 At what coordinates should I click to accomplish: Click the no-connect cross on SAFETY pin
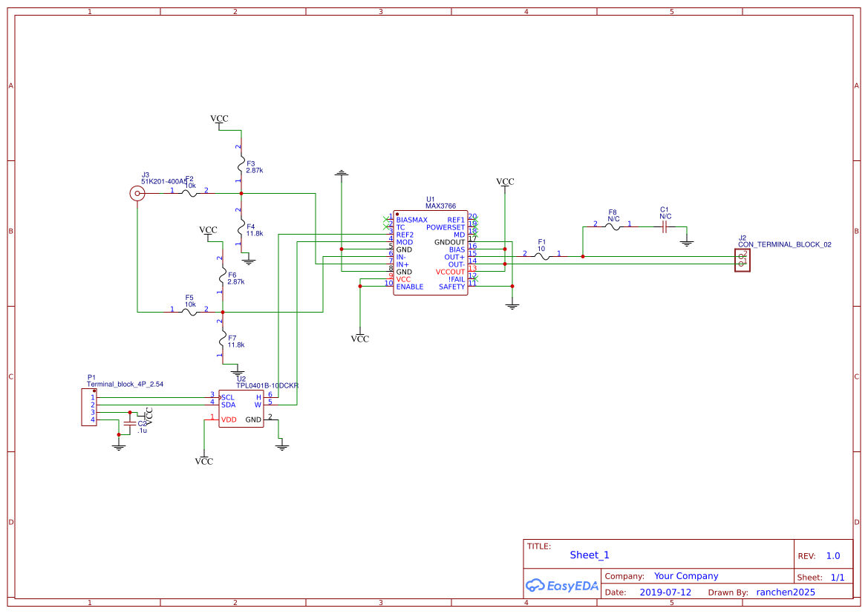476,280
